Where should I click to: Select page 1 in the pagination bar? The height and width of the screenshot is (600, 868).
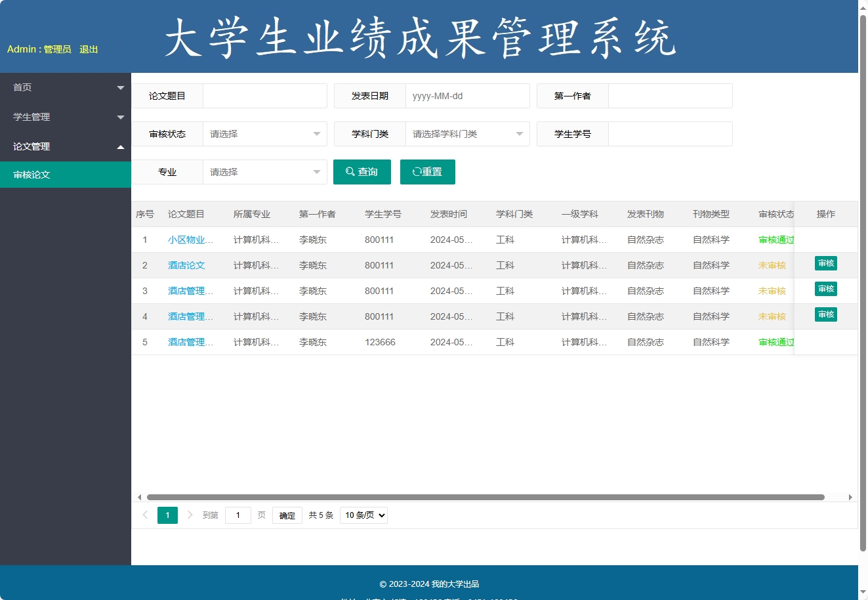[x=167, y=515]
